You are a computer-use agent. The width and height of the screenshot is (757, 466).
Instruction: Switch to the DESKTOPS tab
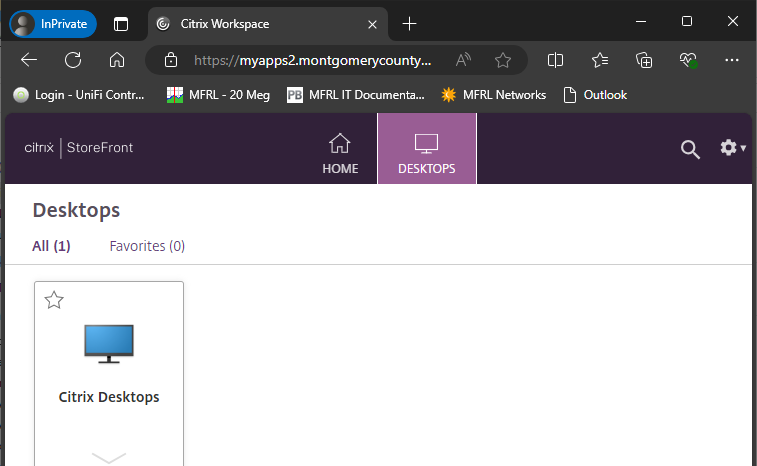[x=427, y=149]
